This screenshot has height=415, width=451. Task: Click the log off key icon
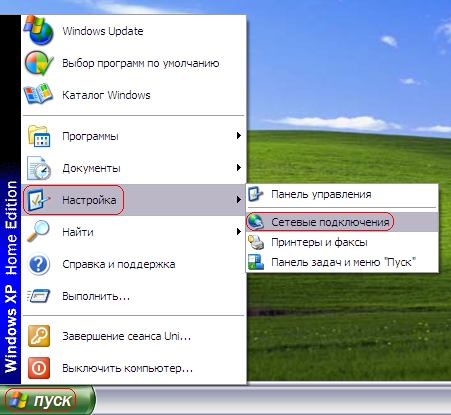(x=39, y=336)
